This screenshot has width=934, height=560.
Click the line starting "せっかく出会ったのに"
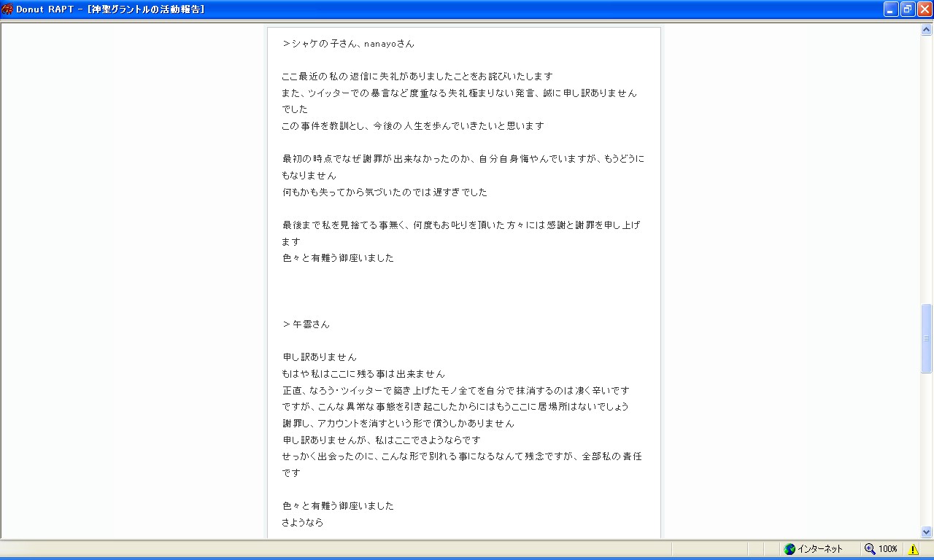point(462,456)
